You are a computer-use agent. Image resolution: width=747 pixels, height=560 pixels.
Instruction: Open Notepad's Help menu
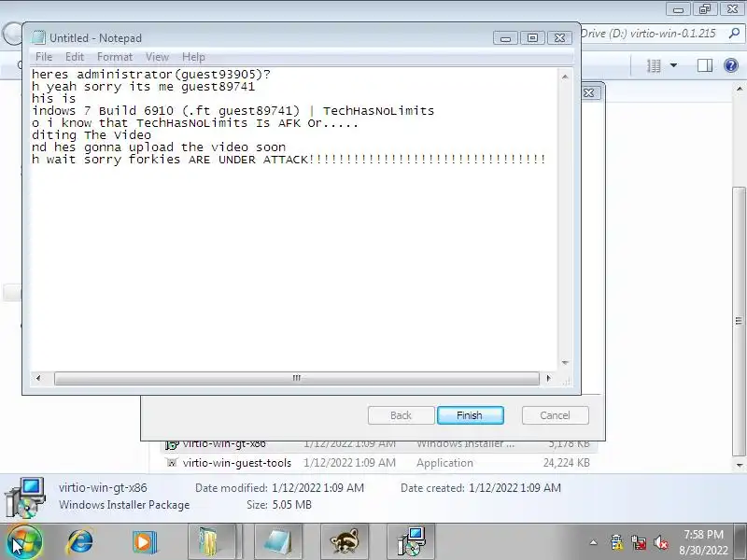(193, 57)
